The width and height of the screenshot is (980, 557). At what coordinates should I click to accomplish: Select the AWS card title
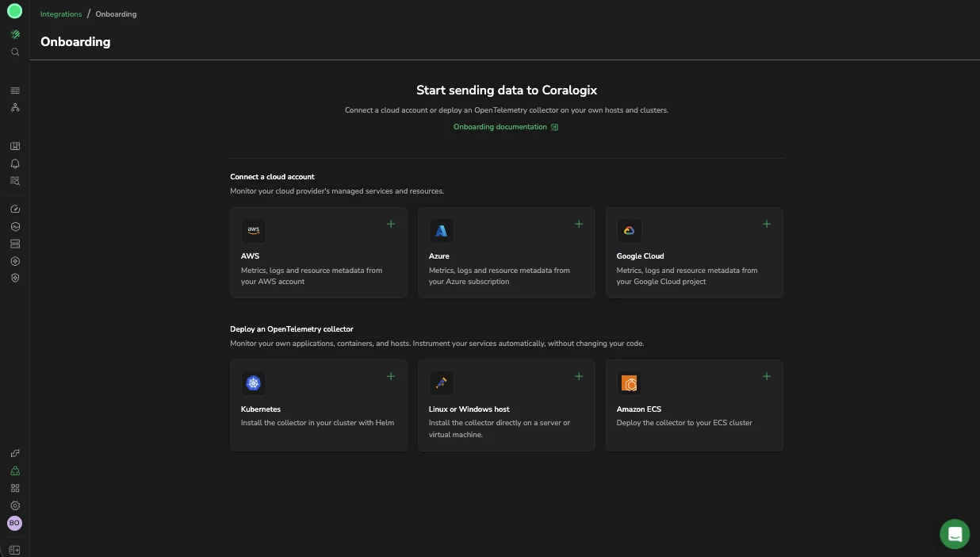click(x=250, y=256)
